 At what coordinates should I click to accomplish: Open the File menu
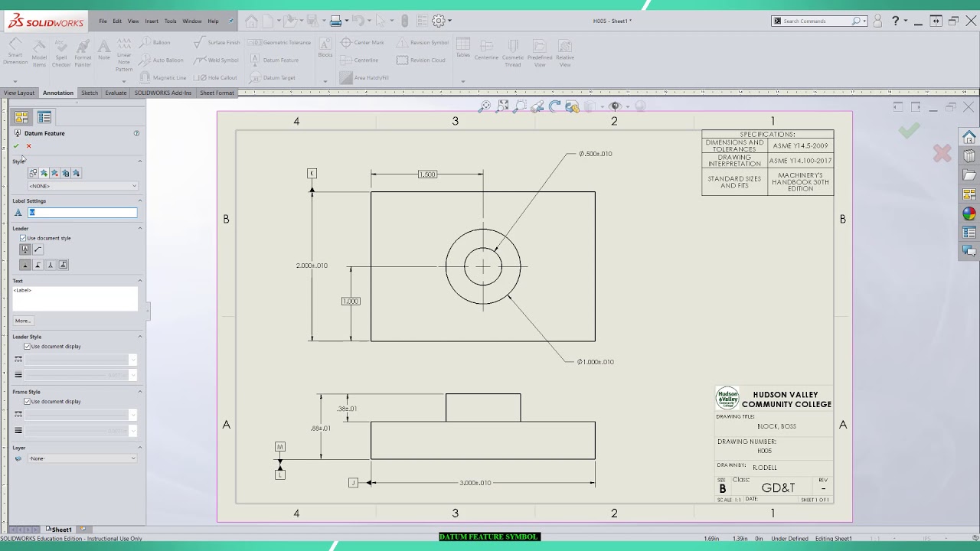pos(103,21)
